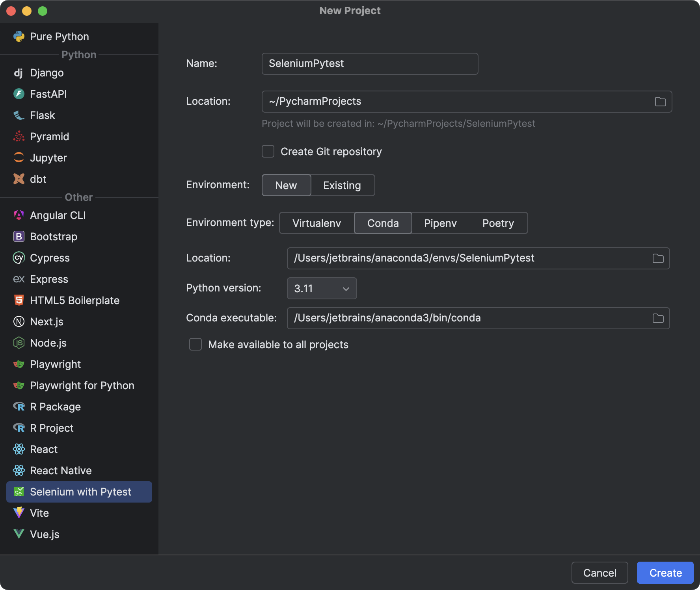Select Pipenv as environment type

(440, 223)
